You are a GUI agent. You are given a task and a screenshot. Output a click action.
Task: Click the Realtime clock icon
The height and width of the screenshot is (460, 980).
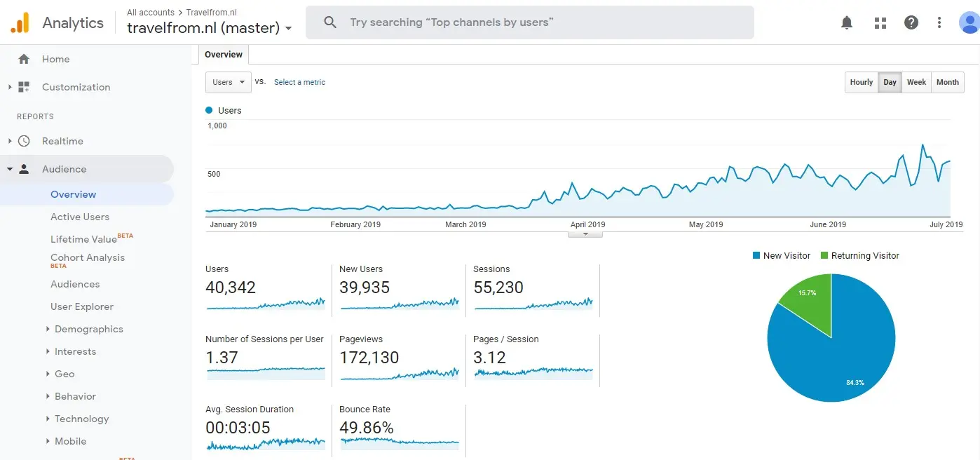(x=24, y=141)
